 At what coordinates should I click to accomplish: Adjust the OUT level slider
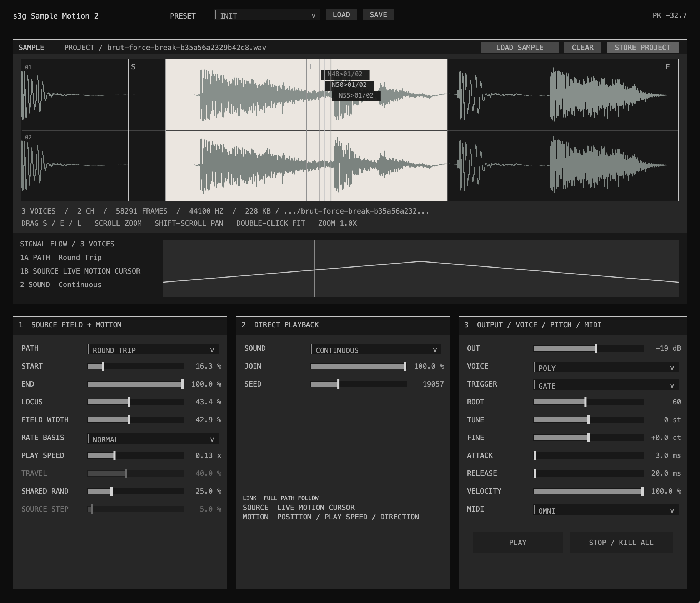(589, 348)
